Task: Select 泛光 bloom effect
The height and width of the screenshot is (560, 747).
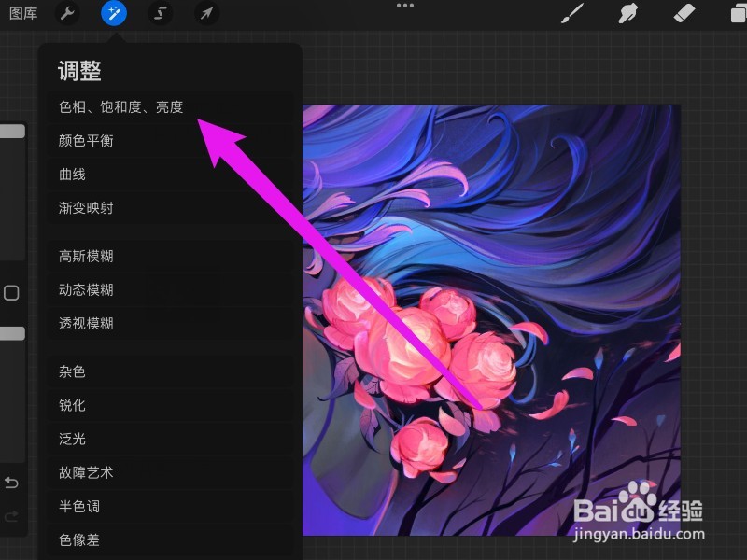Action: click(x=171, y=439)
